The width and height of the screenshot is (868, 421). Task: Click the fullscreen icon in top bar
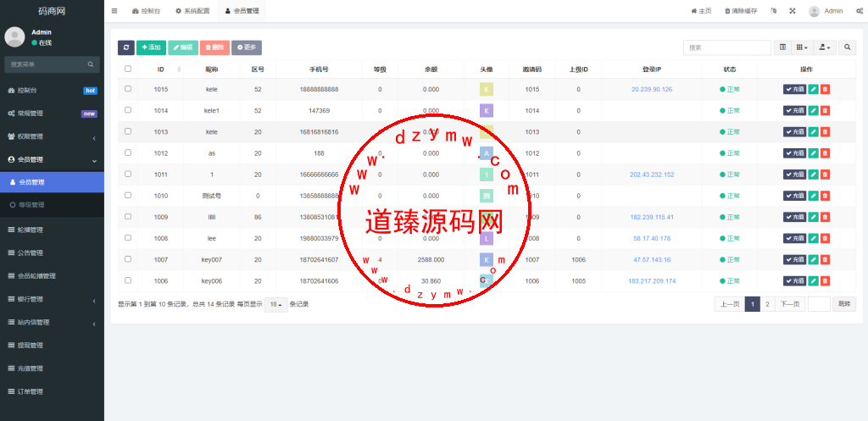(793, 11)
